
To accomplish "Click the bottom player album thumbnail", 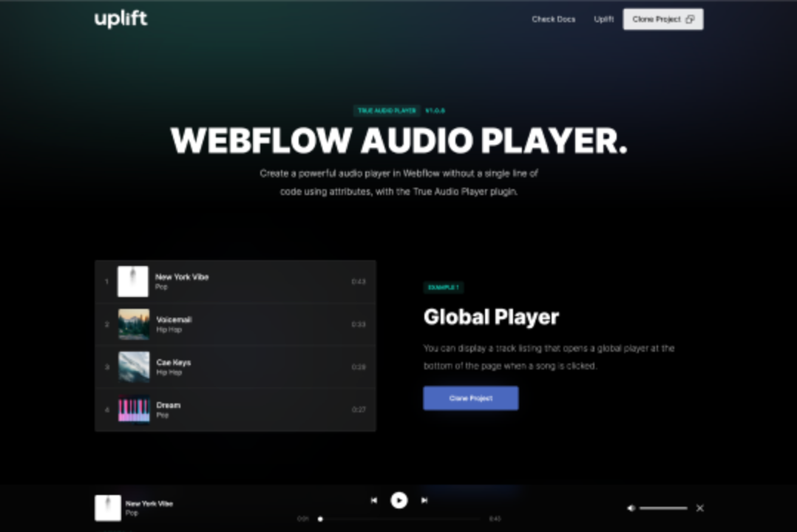I will pos(108,508).
